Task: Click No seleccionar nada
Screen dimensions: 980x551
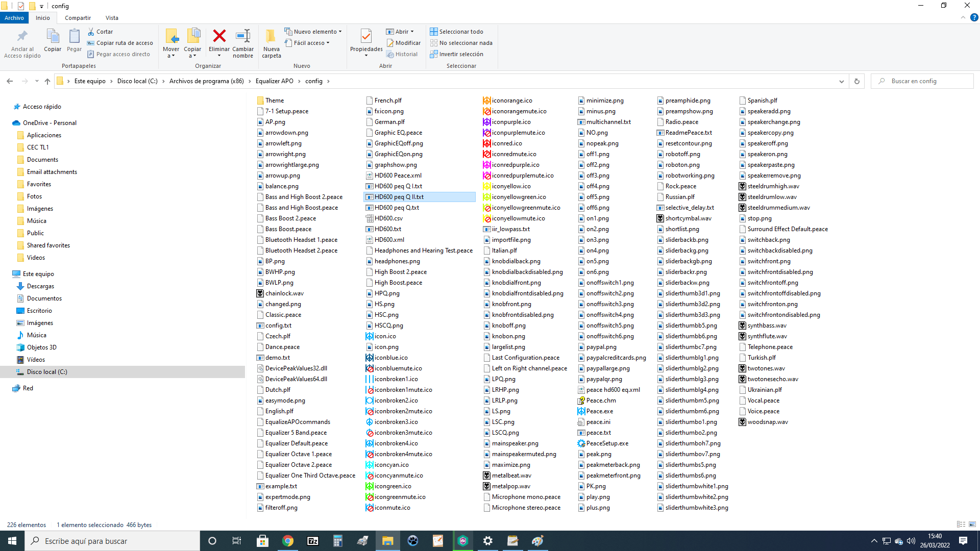Action: (461, 43)
